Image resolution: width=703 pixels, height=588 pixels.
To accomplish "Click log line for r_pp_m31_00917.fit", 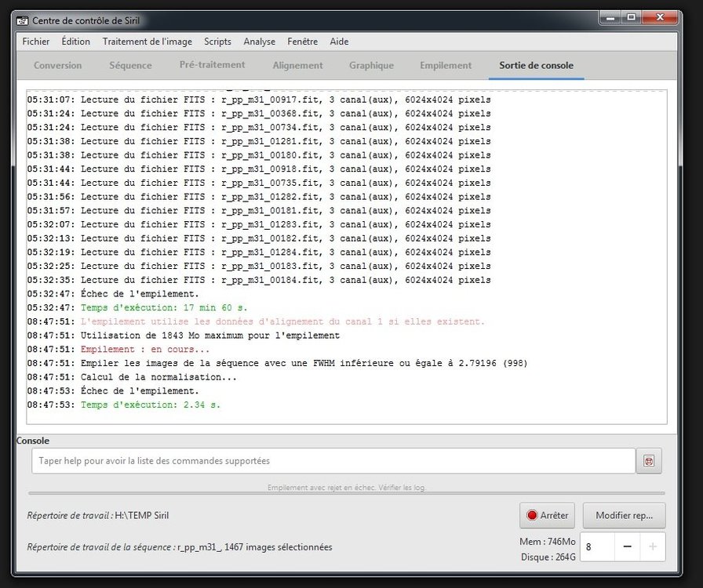I will (259, 100).
